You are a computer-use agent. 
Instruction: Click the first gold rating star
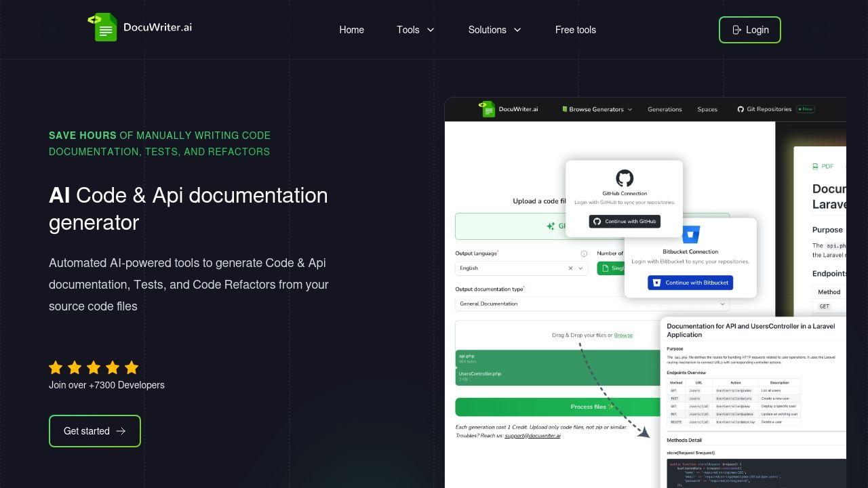[x=56, y=367]
